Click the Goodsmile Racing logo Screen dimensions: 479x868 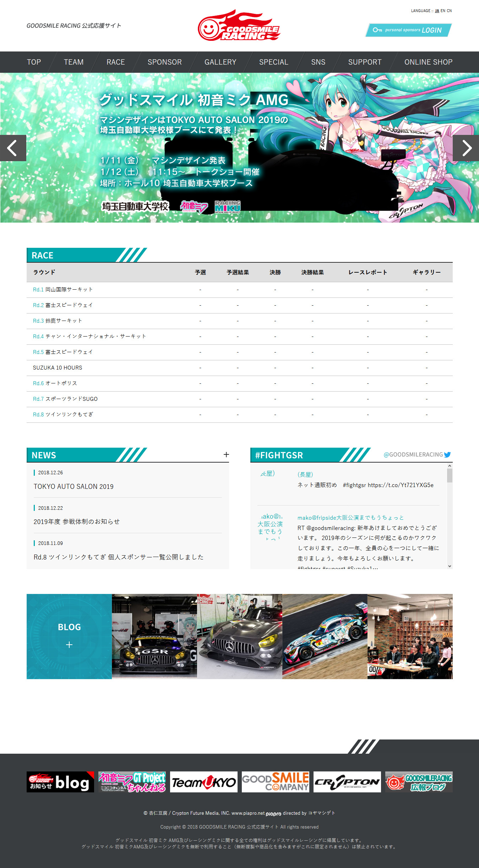(239, 25)
